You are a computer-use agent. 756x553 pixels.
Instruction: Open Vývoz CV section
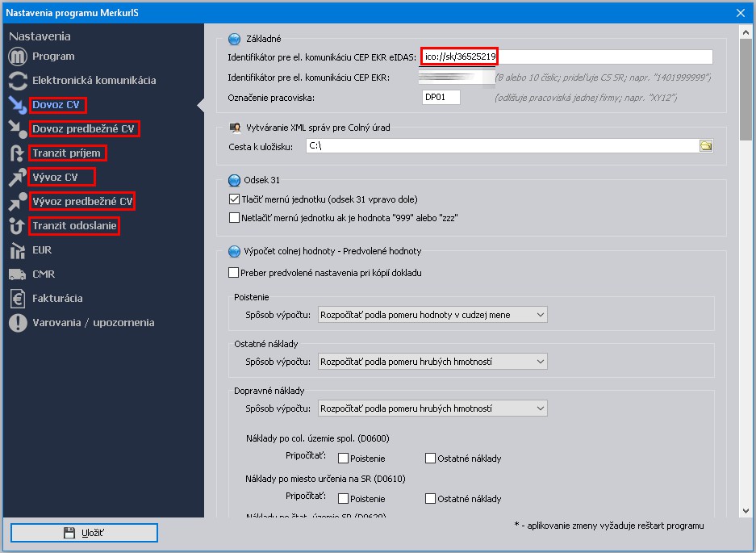click(55, 177)
